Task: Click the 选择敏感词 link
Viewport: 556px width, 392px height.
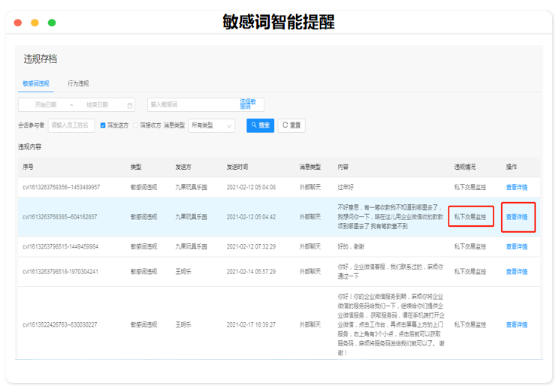Action: tap(248, 104)
